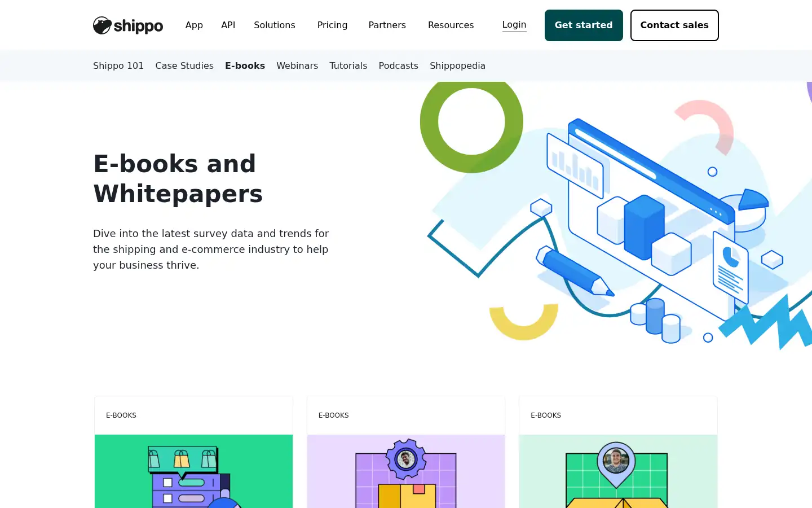The width and height of the screenshot is (812, 508).
Task: Open the purple gear e-book thumbnail
Action: tap(406, 471)
